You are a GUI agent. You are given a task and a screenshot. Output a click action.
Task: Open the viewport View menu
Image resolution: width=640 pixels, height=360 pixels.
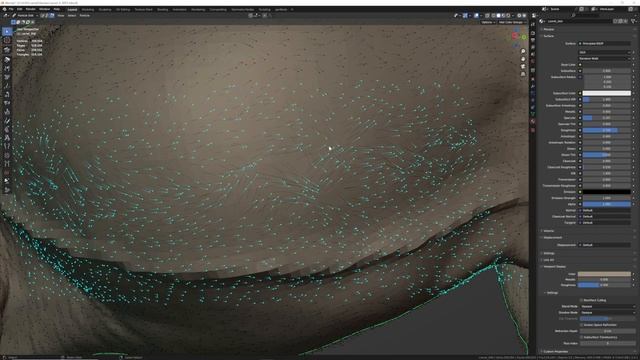click(61, 16)
